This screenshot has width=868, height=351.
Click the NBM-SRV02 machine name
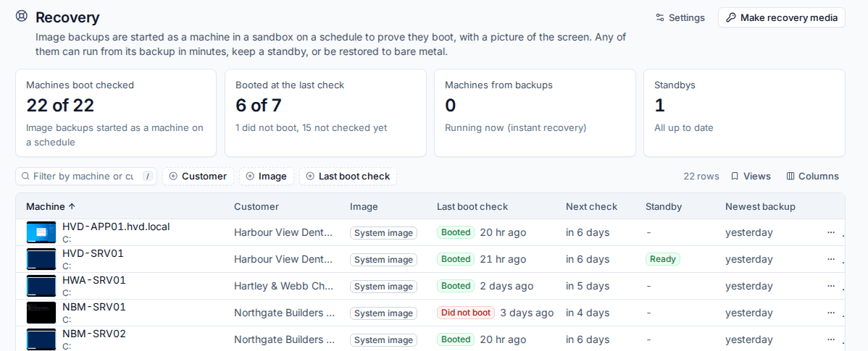(x=94, y=334)
